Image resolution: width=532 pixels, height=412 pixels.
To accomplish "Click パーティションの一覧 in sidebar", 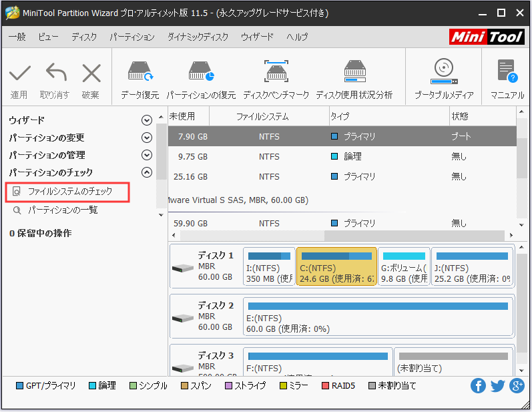I will point(62,210).
